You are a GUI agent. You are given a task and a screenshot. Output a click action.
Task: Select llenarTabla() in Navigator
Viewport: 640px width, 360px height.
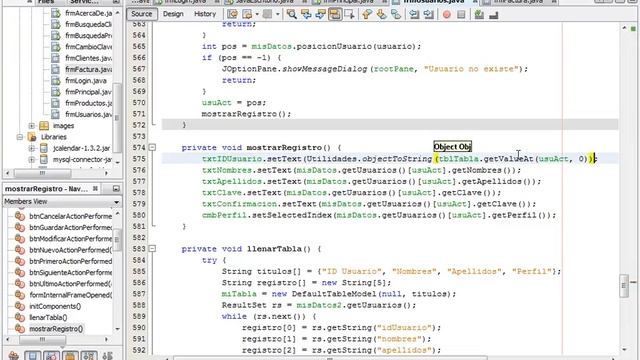(x=48, y=318)
